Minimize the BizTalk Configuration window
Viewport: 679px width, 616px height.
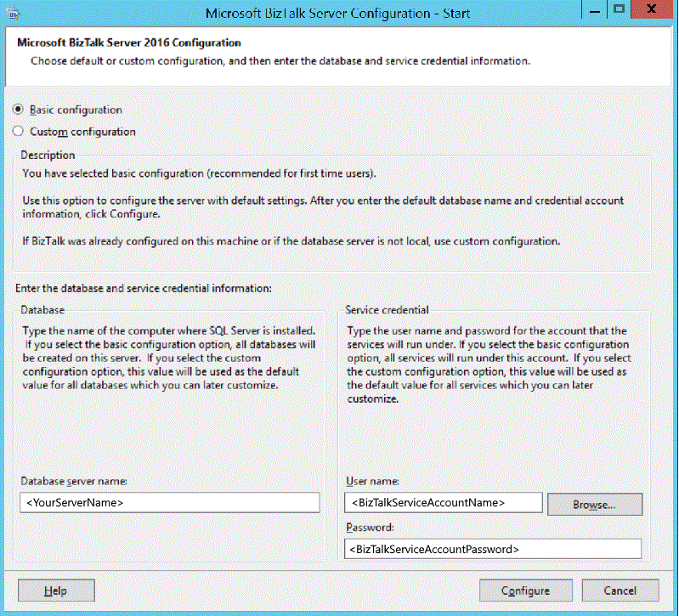tap(595, 10)
